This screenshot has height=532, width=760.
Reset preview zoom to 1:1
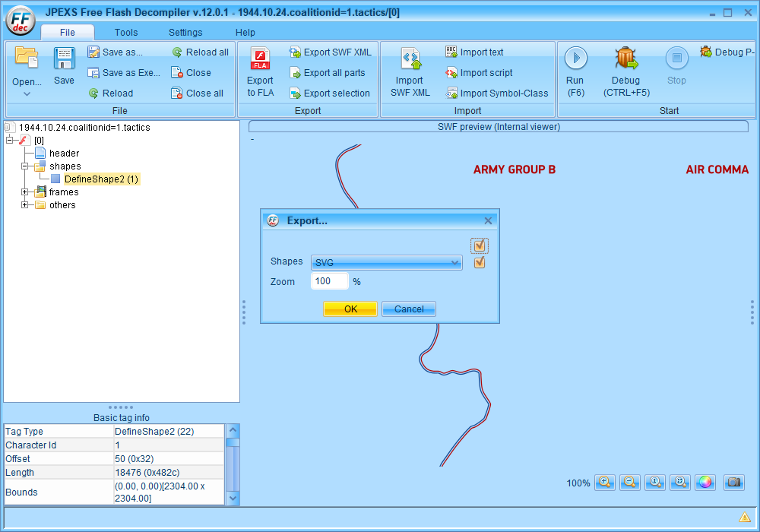coord(655,482)
